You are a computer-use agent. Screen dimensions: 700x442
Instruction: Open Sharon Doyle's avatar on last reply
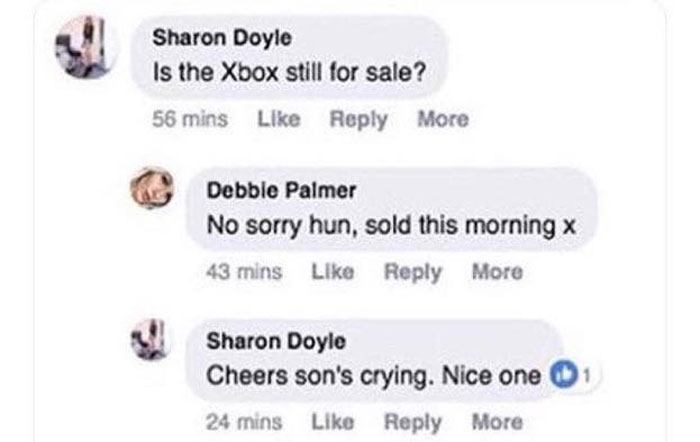coord(150,340)
